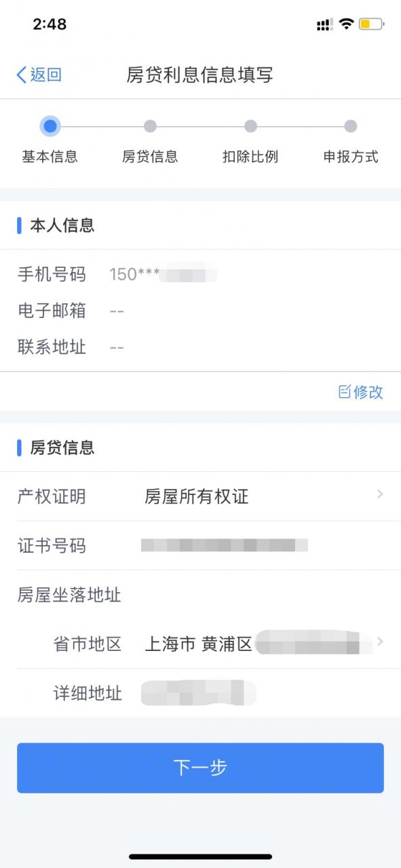Image resolution: width=401 pixels, height=868 pixels.
Task: Expand the 省市地区 region picker
Action: tap(380, 643)
